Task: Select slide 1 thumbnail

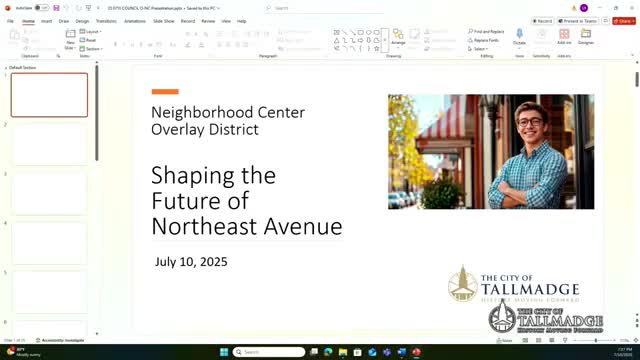Action: (x=49, y=95)
